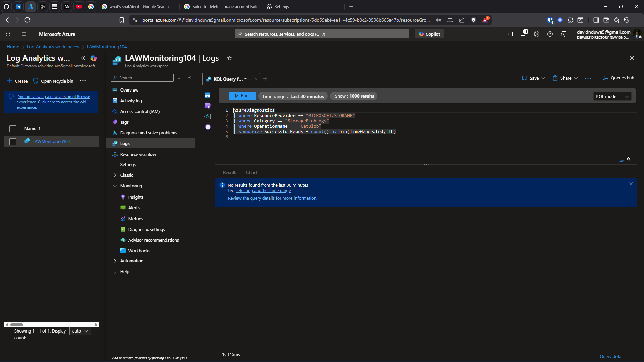Switch to the Chart tab
This screenshot has width=644, height=362.
point(251,172)
